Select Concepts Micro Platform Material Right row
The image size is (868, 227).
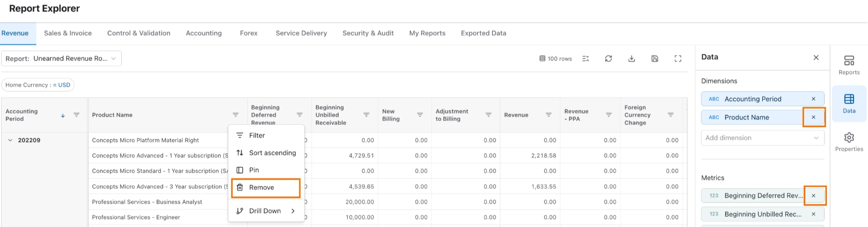(x=145, y=140)
